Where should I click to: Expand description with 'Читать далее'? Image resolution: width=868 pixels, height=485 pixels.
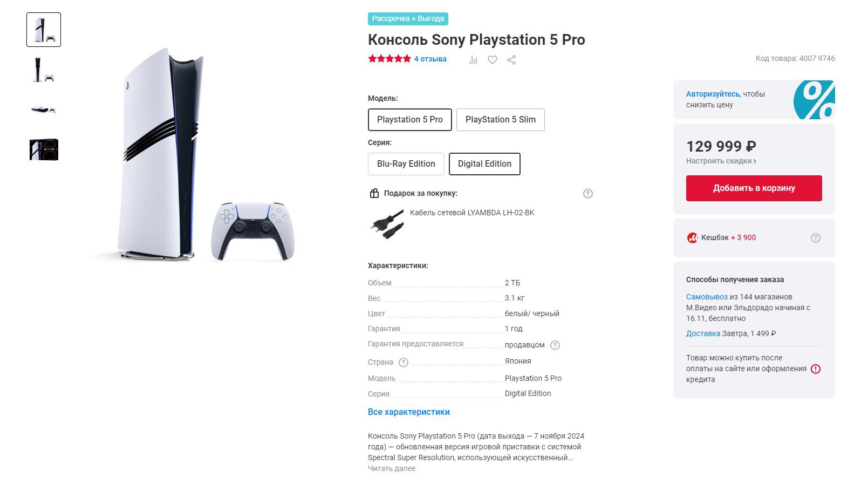point(392,468)
